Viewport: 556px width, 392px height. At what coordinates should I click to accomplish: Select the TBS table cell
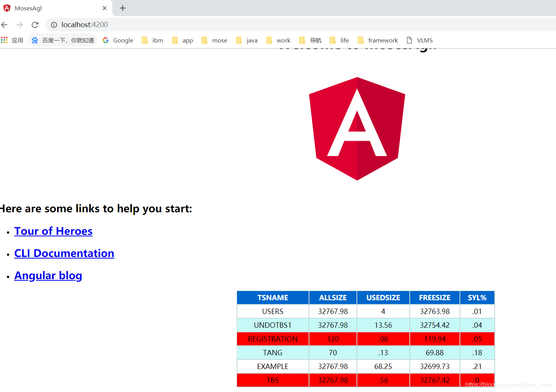(x=273, y=380)
